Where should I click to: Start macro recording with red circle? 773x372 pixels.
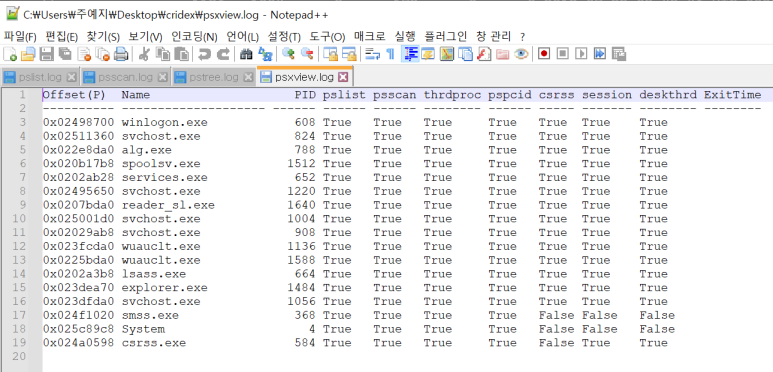point(544,54)
